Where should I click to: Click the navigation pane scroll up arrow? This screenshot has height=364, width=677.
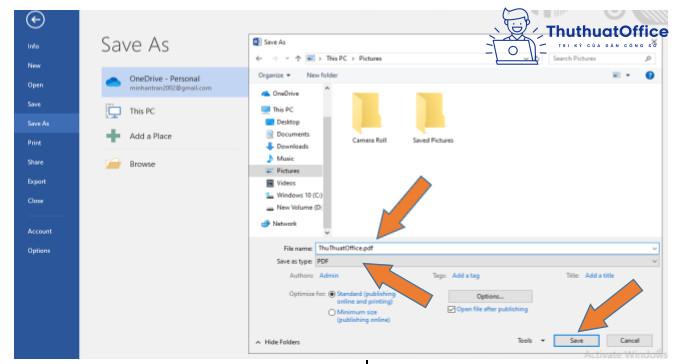point(327,88)
